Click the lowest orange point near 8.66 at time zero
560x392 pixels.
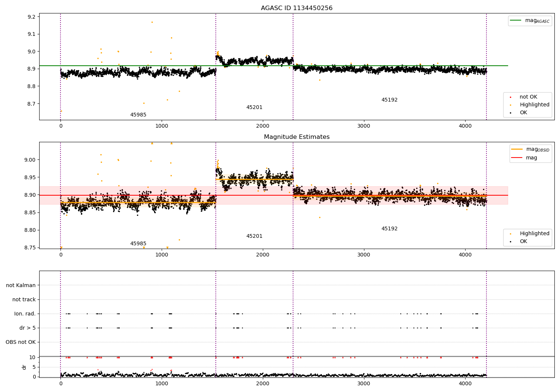[x=61, y=111]
